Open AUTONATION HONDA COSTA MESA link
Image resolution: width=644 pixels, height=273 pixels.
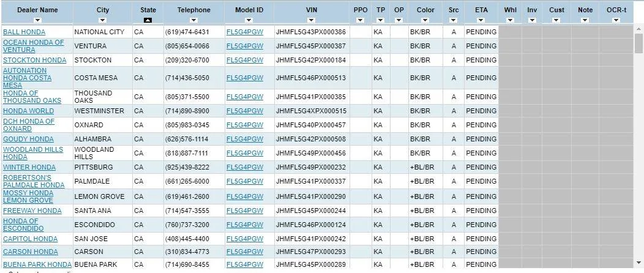tap(28, 78)
